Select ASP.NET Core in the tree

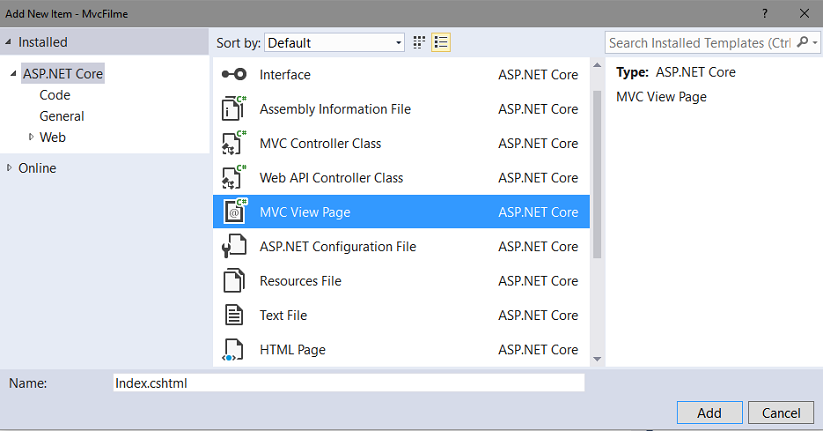pos(62,73)
